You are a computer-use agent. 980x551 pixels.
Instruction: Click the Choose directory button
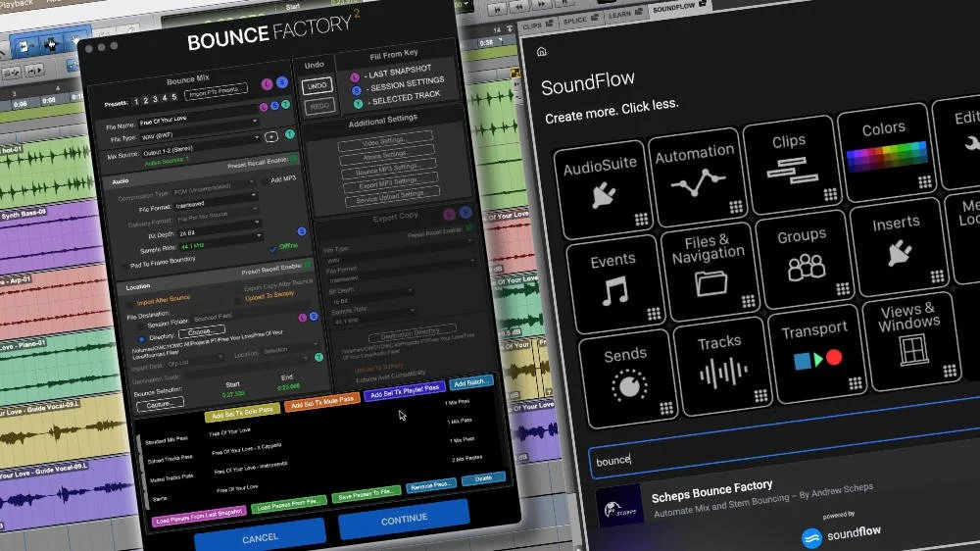pos(201,331)
